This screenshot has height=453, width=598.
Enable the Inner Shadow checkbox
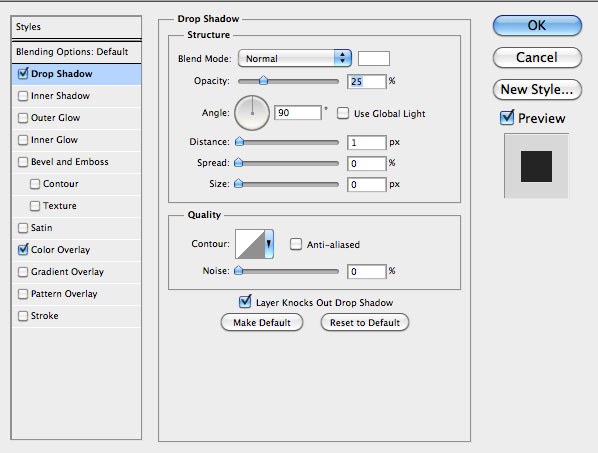pyautogui.click(x=23, y=96)
